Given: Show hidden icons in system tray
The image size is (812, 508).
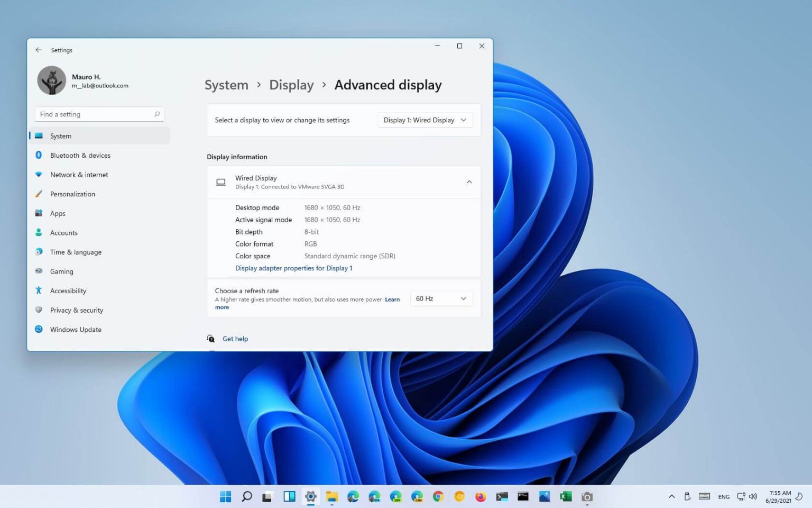Looking at the screenshot, I should (x=671, y=497).
